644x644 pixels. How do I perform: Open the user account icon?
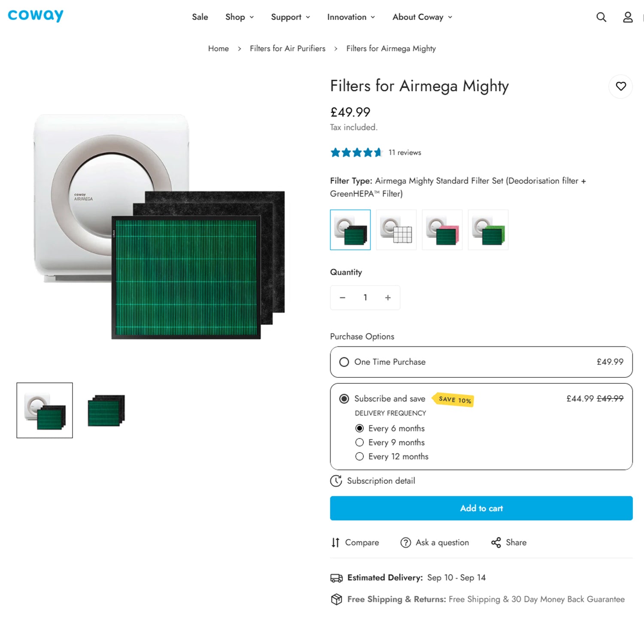[x=628, y=17]
